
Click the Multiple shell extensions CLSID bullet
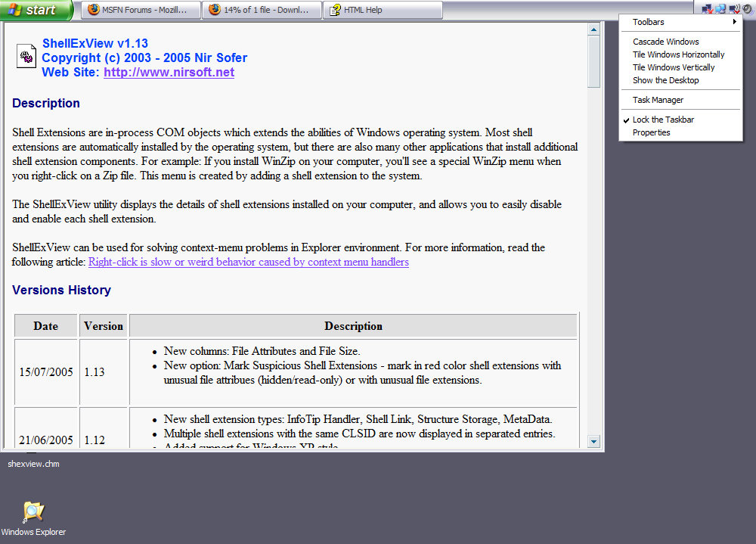[x=359, y=434]
